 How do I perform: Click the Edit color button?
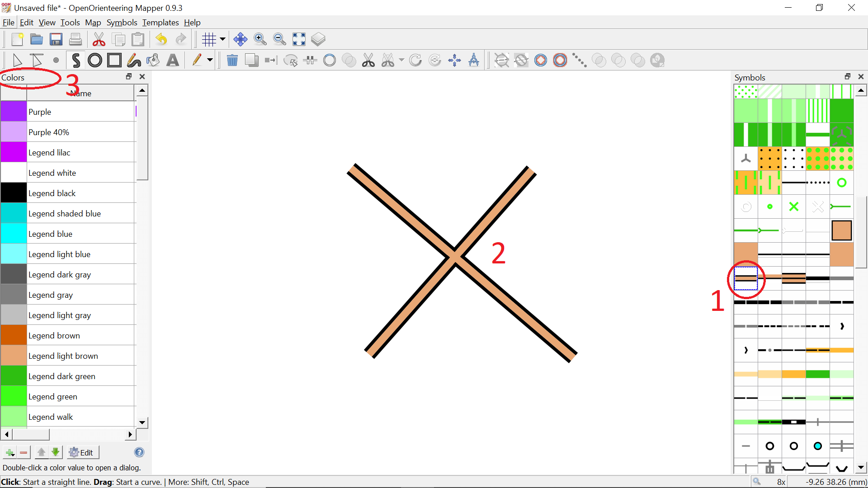pos(82,452)
